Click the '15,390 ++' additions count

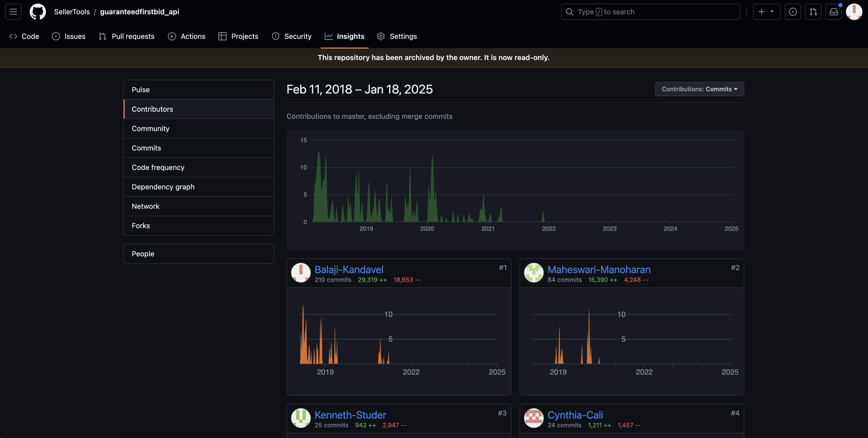click(x=603, y=280)
